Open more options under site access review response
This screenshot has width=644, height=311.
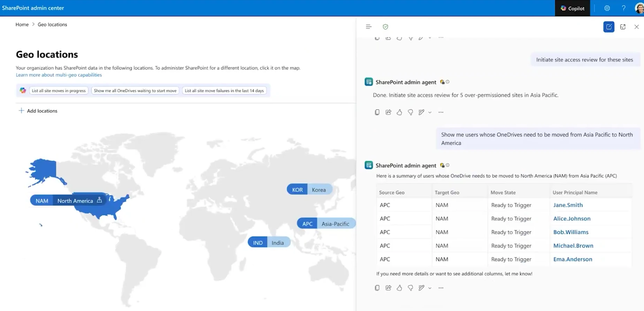click(x=441, y=112)
